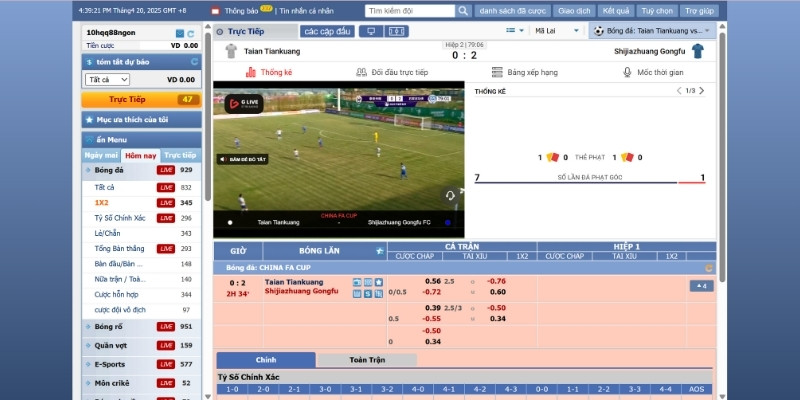
Task: Click the live match video thumbnail
Action: pyautogui.click(x=339, y=159)
